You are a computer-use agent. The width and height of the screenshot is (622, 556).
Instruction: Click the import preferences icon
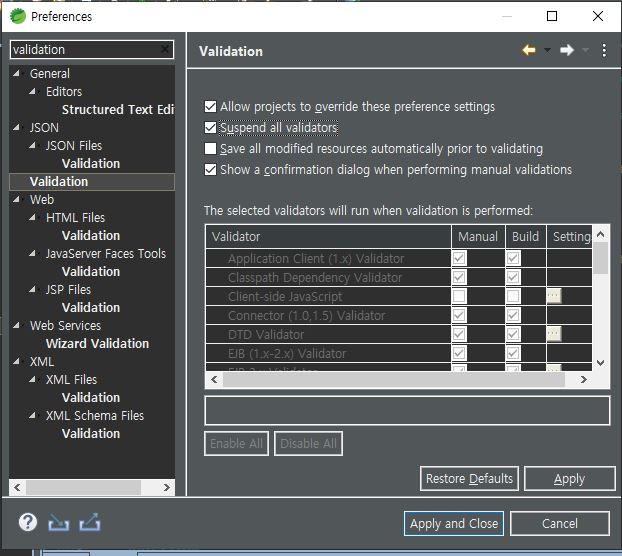point(58,523)
